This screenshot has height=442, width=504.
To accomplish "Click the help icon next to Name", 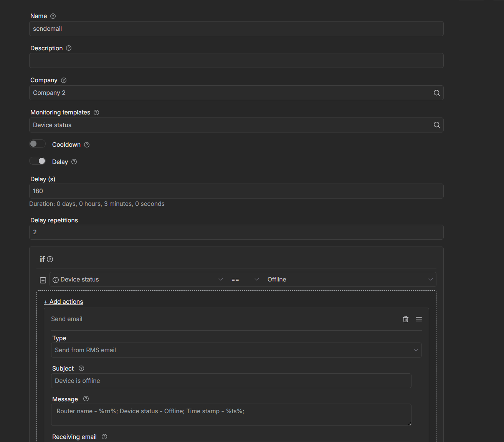I will [53, 16].
